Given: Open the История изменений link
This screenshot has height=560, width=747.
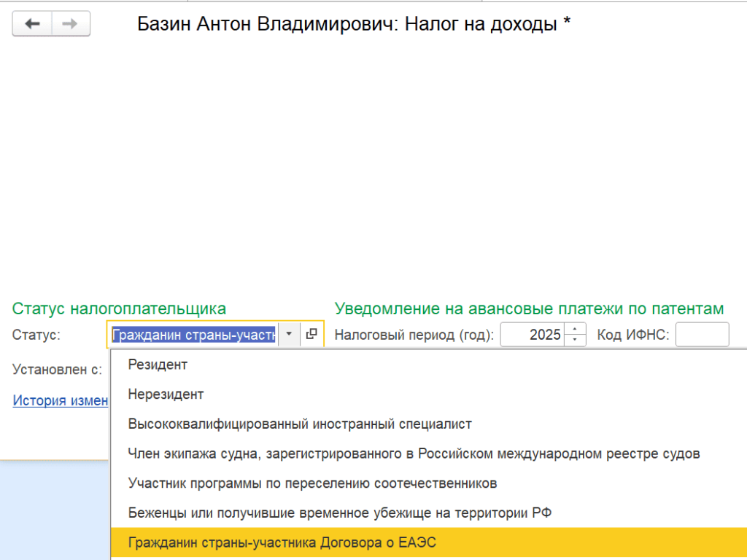Looking at the screenshot, I should point(61,400).
